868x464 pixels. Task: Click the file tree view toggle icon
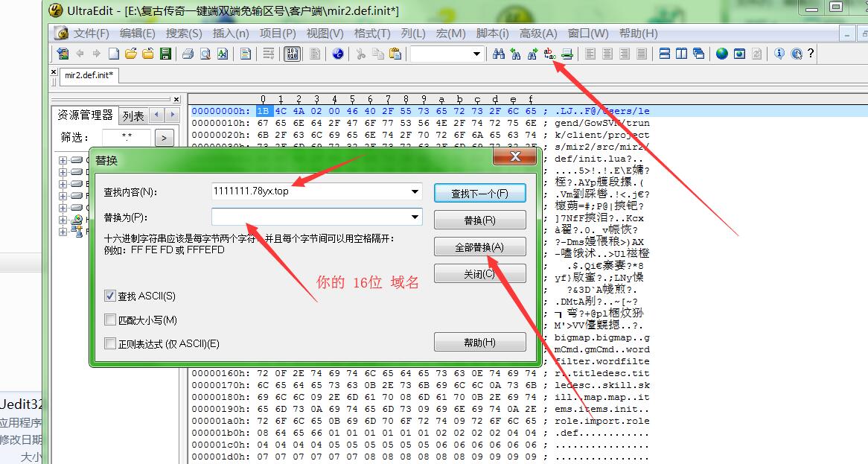point(63,54)
